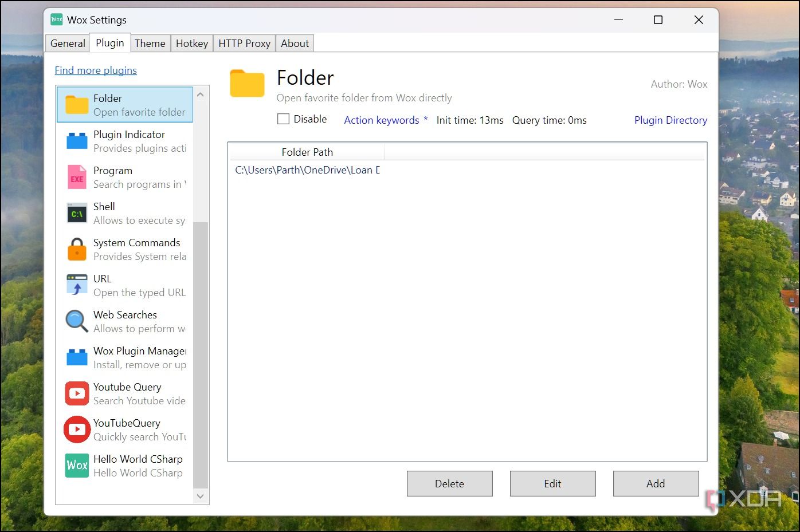
Task: Click the Find more plugins link
Action: tap(96, 70)
